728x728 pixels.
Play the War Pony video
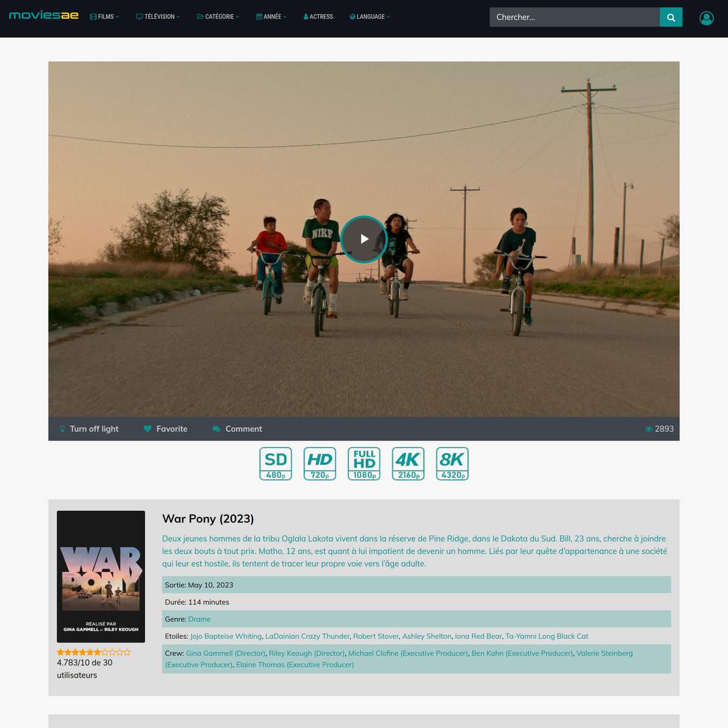click(x=364, y=239)
